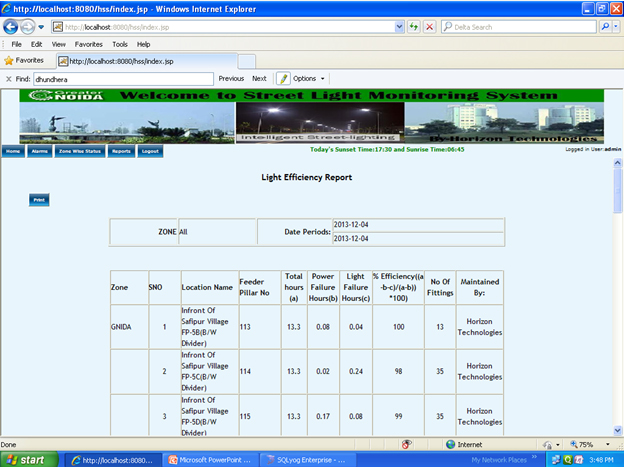
Task: Click the Print button on the report
Action: pos(39,200)
